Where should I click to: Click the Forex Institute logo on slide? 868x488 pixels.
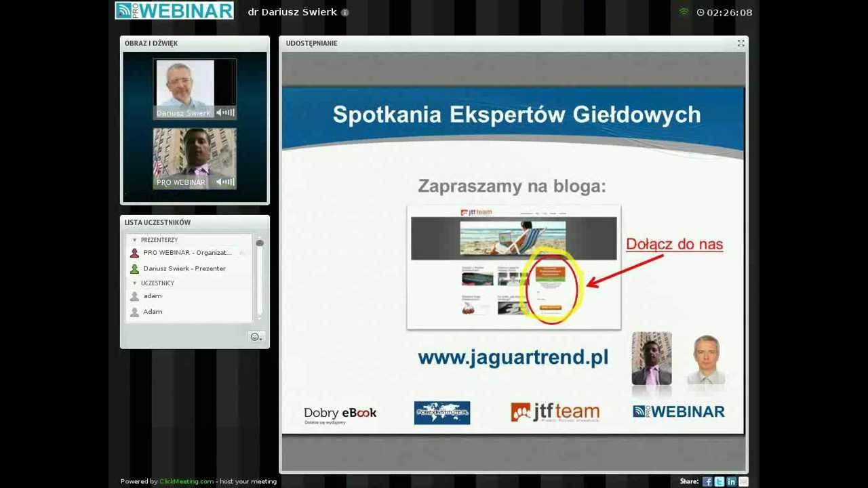[442, 413]
